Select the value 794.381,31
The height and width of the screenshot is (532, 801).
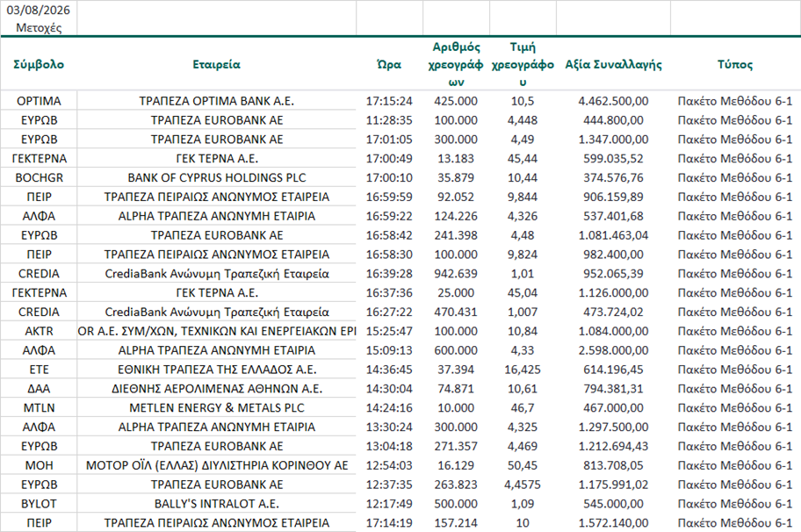pyautogui.click(x=614, y=389)
